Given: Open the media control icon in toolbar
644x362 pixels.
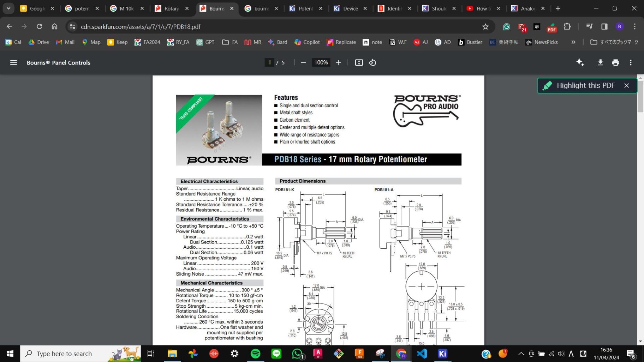Looking at the screenshot, I should pyautogui.click(x=589, y=26).
